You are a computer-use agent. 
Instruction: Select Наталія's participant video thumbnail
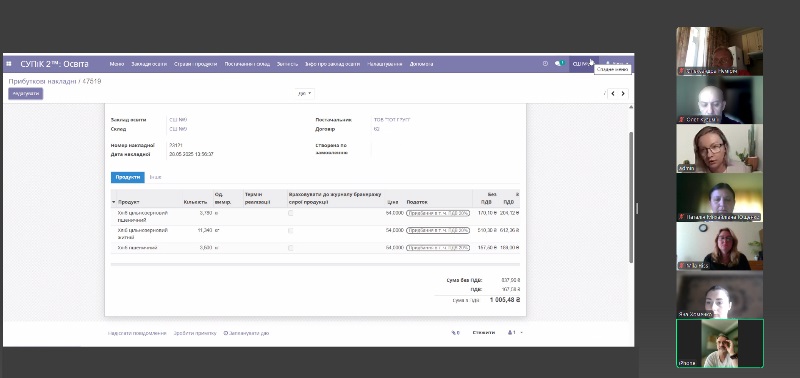(x=719, y=197)
